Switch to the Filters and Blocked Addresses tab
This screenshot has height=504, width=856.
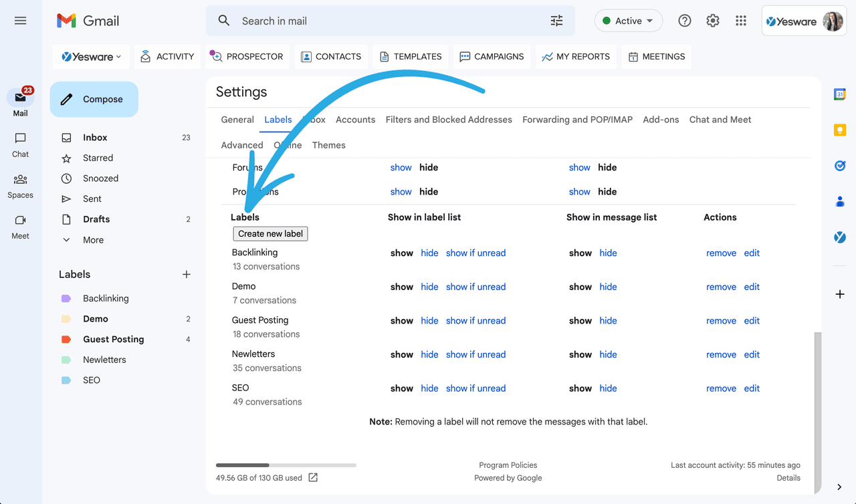coord(448,119)
